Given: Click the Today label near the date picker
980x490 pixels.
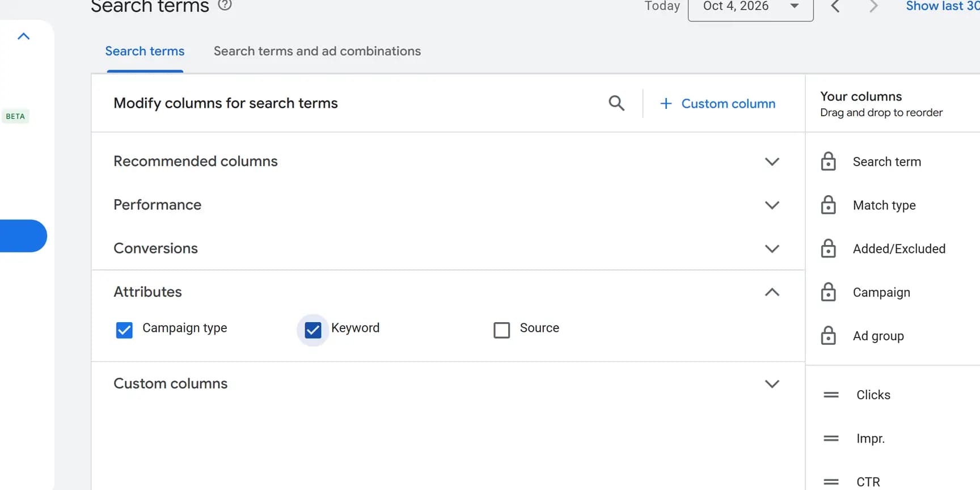Looking at the screenshot, I should point(662,6).
